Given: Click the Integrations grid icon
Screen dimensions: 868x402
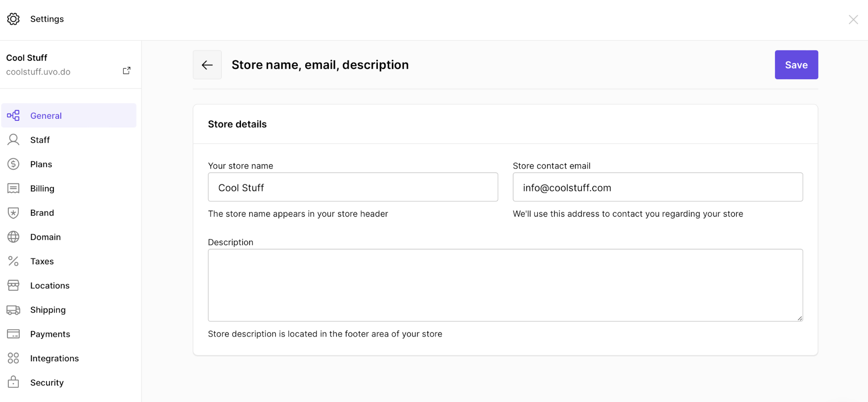Looking at the screenshot, I should click(x=13, y=358).
